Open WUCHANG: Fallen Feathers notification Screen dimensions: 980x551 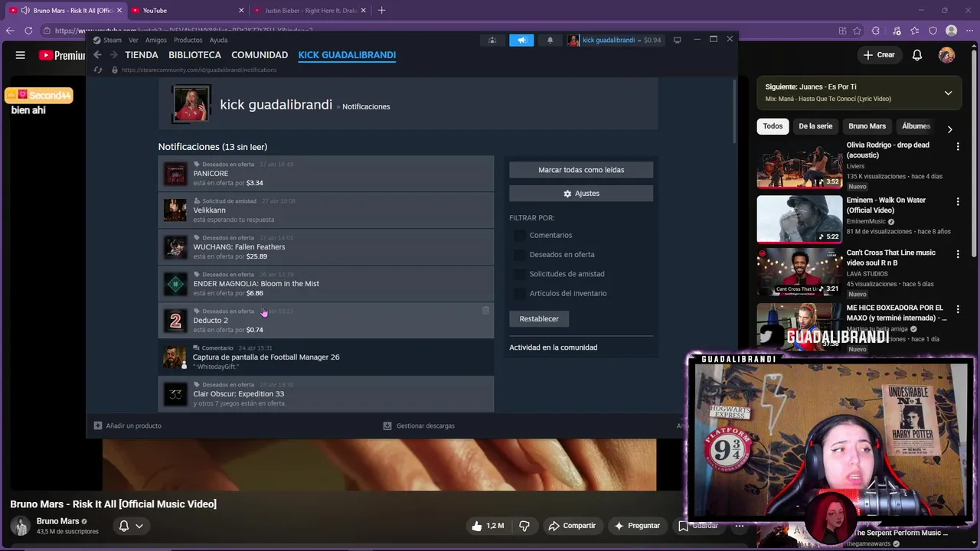click(x=326, y=247)
